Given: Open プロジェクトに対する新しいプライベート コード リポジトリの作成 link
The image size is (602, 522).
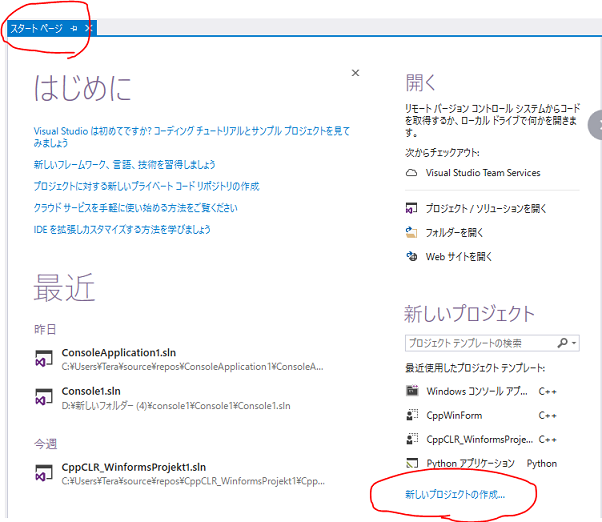Looking at the screenshot, I should [x=146, y=186].
